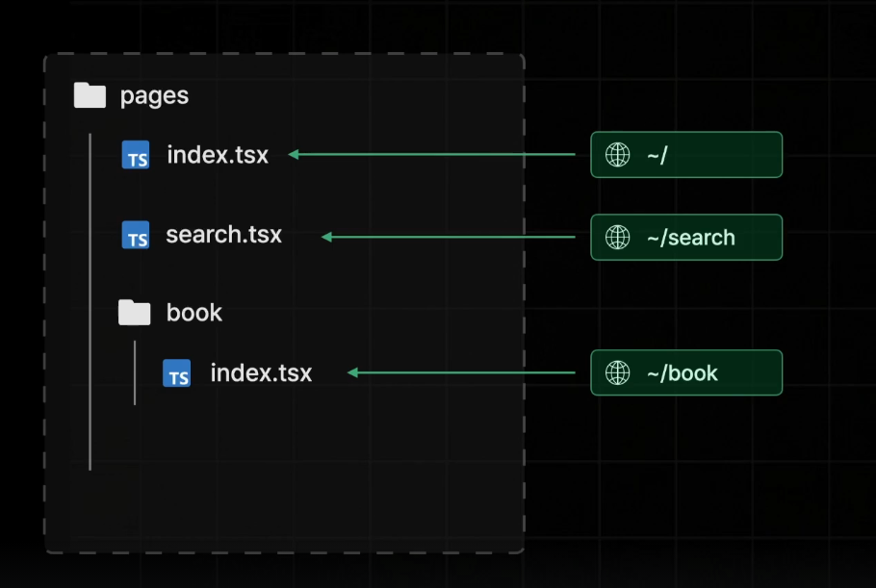Image resolution: width=876 pixels, height=588 pixels.
Task: Expand the book folder label
Action: pyautogui.click(x=193, y=312)
